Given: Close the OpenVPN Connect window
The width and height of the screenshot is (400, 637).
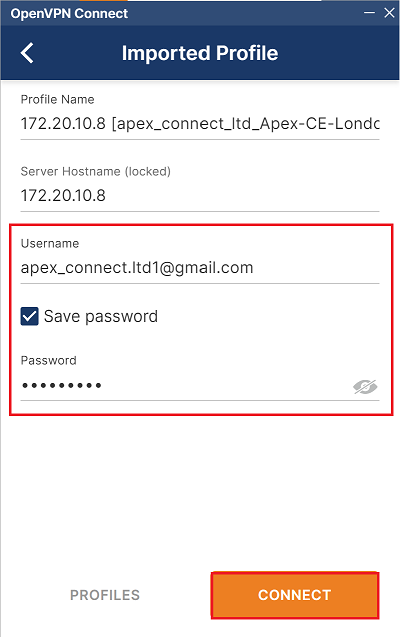Looking at the screenshot, I should coord(389,13).
